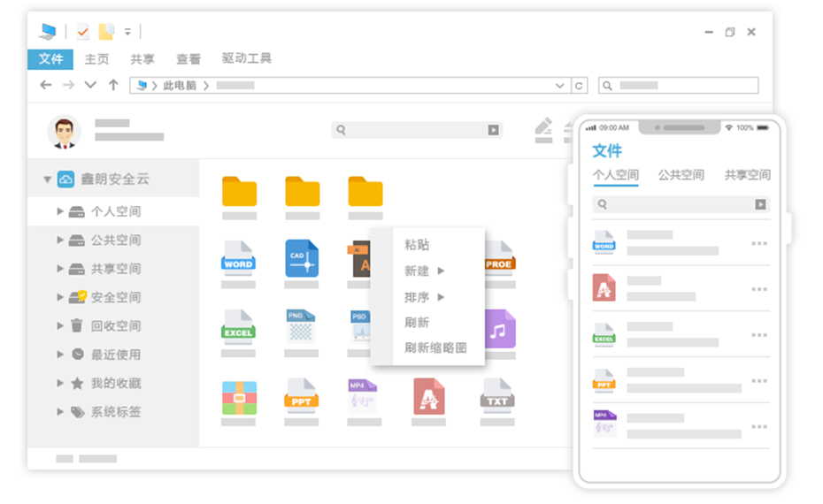Click the up directory arrow
The height and width of the screenshot is (504, 823).
113,85
